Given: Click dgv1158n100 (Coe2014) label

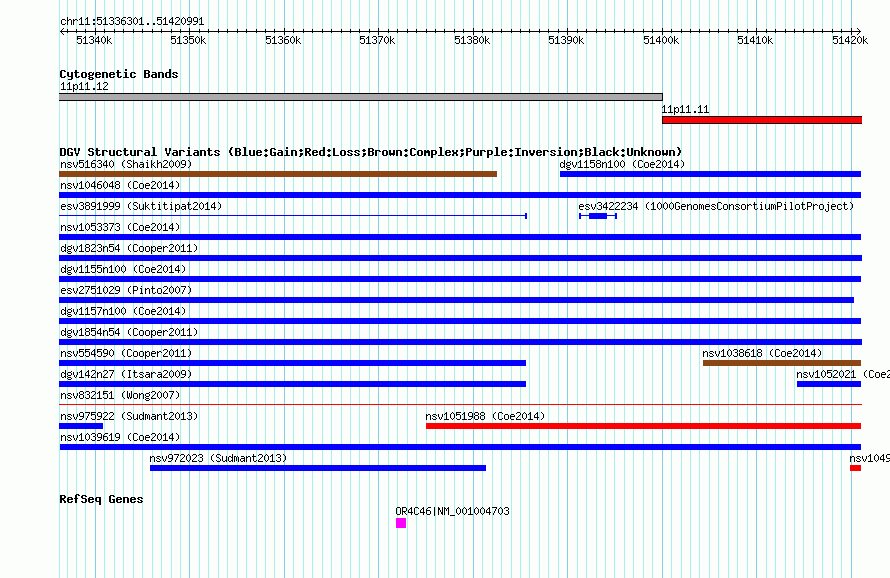Looking at the screenshot, I should tap(622, 164).
